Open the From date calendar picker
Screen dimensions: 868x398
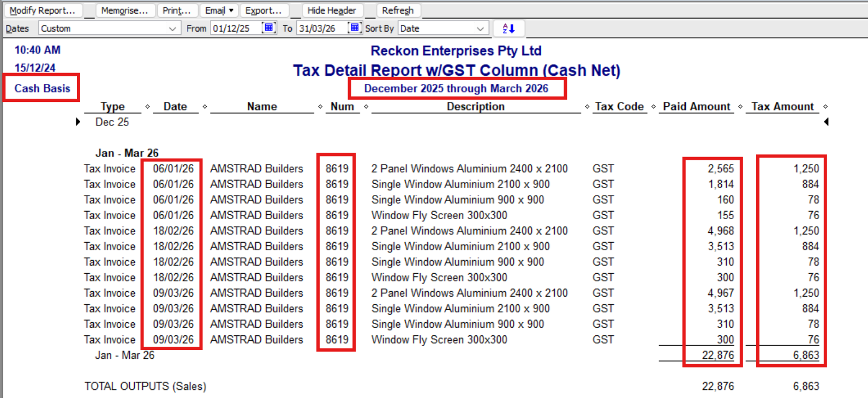coord(269,28)
